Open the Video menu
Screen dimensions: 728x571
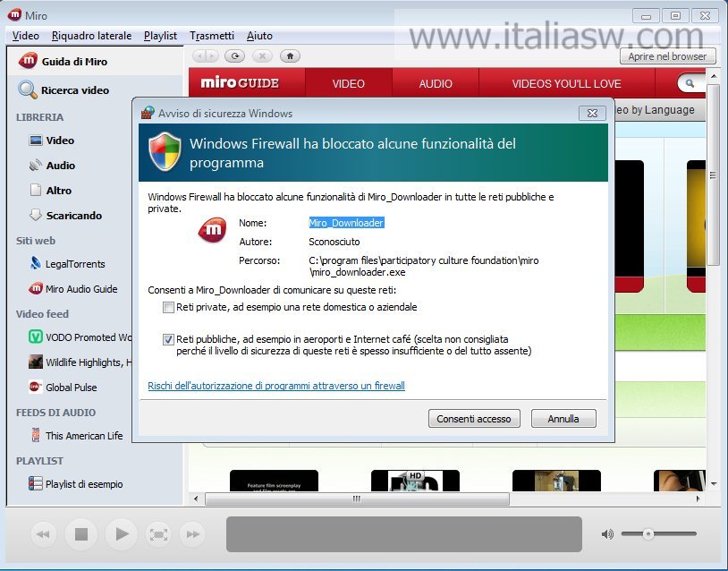coord(26,36)
